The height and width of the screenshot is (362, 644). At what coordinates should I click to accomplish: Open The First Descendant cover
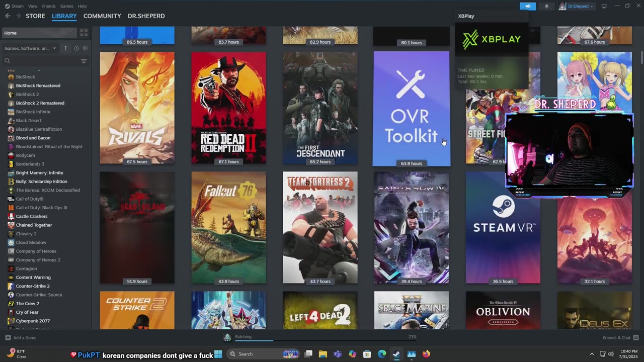320,108
